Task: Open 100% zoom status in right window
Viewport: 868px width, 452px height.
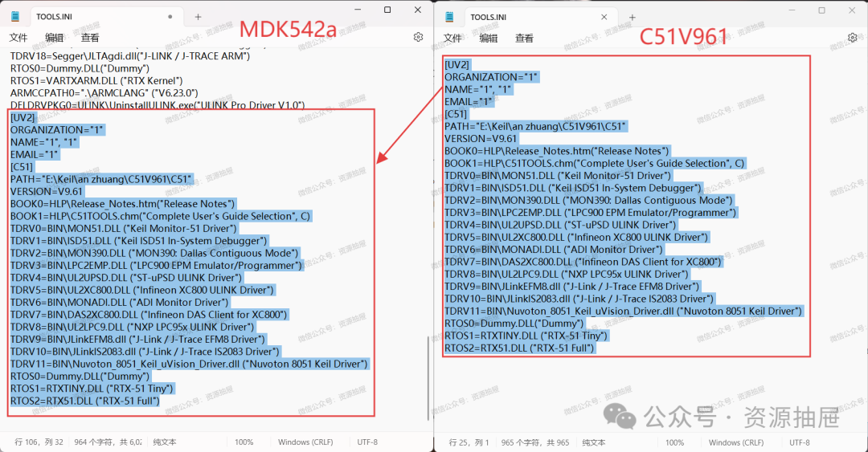Action: [x=674, y=442]
